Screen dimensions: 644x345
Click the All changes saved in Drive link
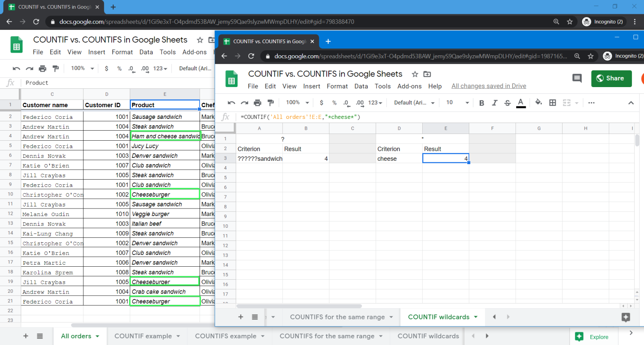coord(488,86)
